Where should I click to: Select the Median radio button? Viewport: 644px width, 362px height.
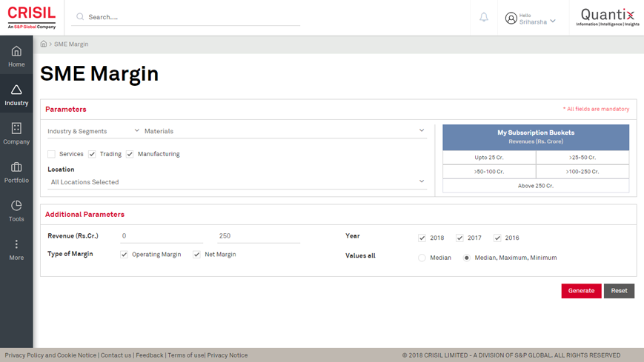pos(422,258)
